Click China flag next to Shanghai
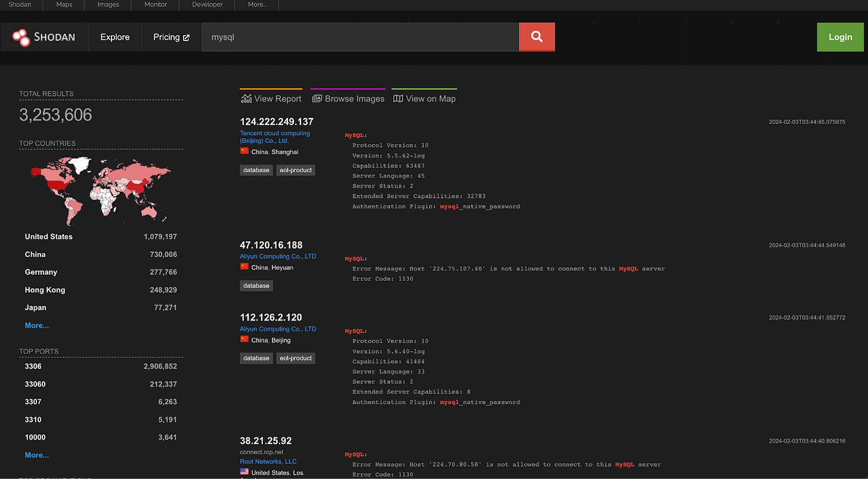Image resolution: width=868 pixels, height=479 pixels. pyautogui.click(x=244, y=151)
